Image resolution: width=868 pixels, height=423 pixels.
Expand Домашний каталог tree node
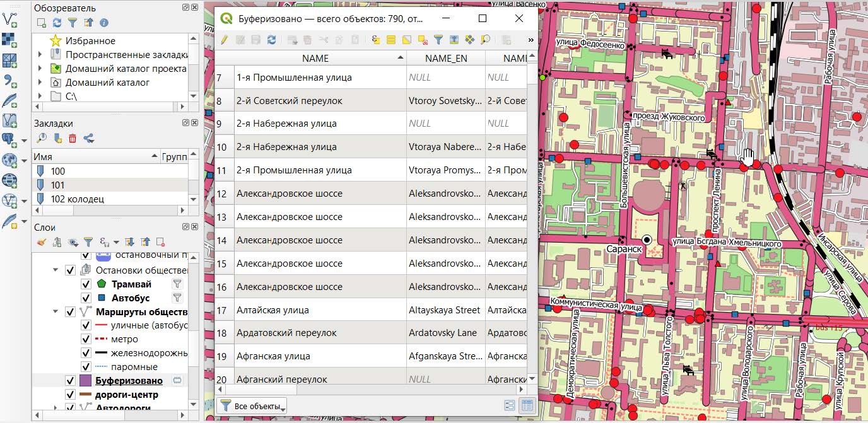tap(40, 83)
